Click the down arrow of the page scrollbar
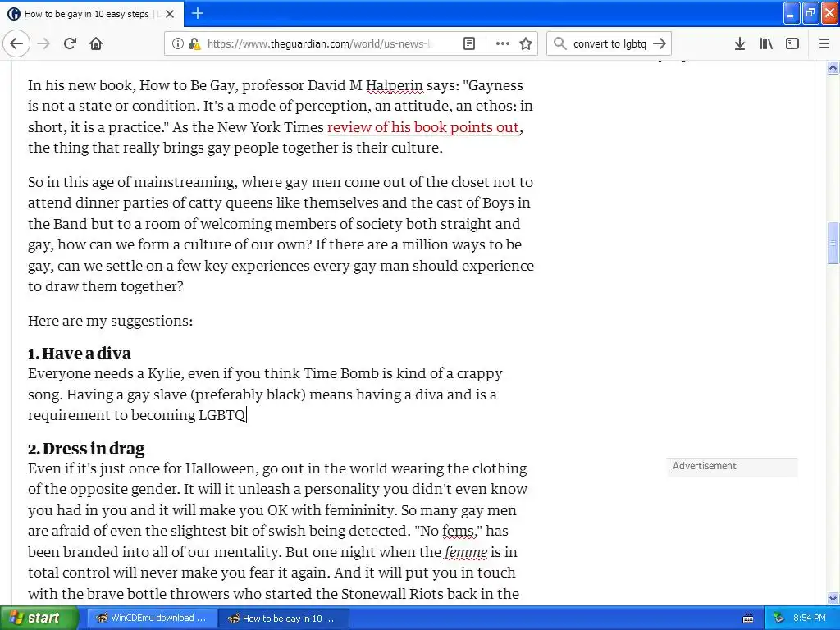This screenshot has height=630, width=840. click(x=833, y=598)
